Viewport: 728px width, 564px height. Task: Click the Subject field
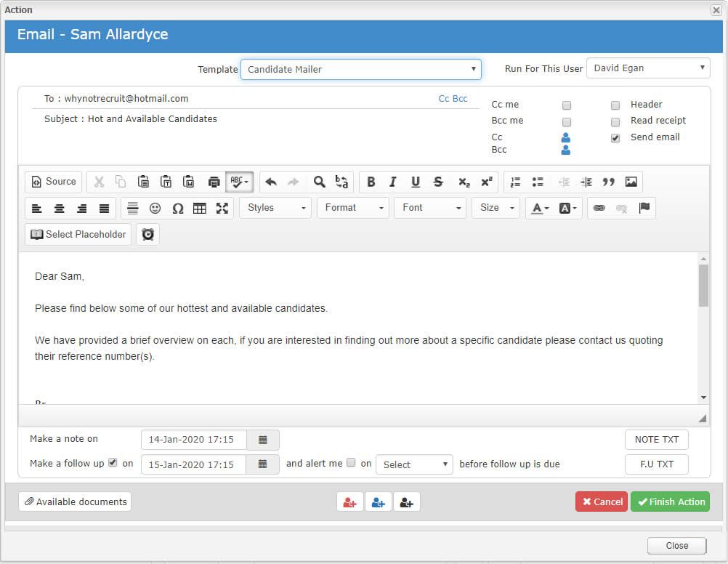(254, 119)
